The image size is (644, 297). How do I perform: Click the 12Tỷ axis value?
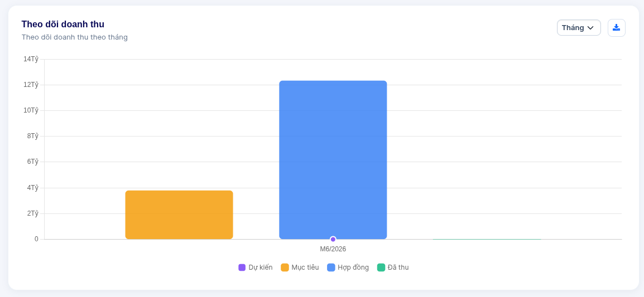[31, 85]
